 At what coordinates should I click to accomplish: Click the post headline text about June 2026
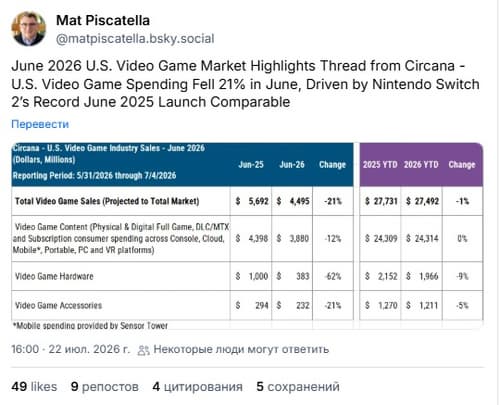coord(245,84)
